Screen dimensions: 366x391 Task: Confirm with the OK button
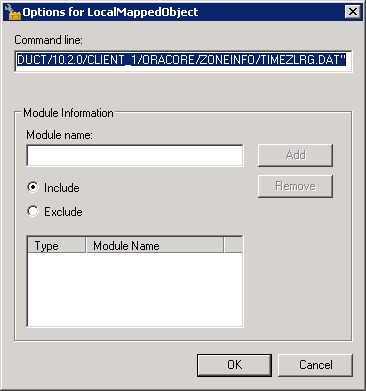pyautogui.click(x=234, y=365)
